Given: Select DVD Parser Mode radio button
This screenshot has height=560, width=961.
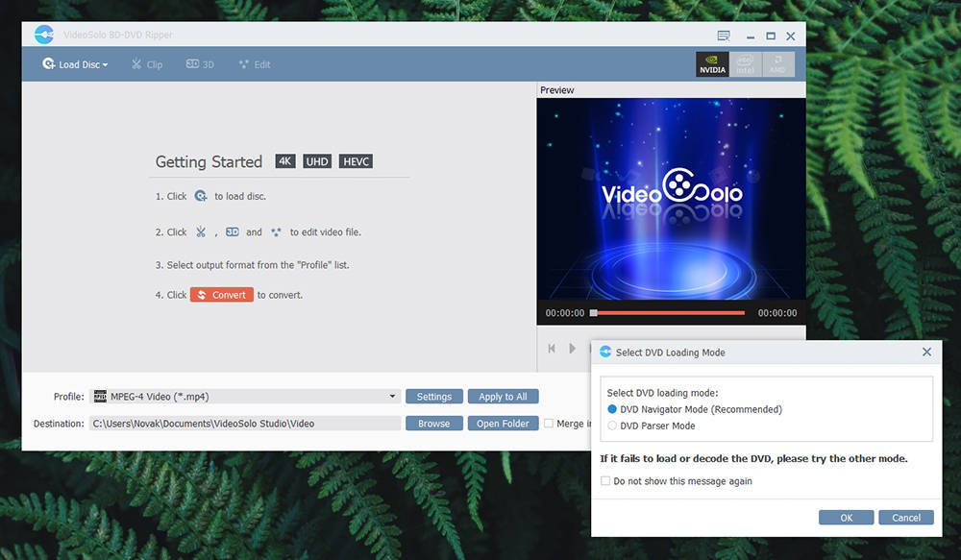Looking at the screenshot, I should [x=611, y=426].
